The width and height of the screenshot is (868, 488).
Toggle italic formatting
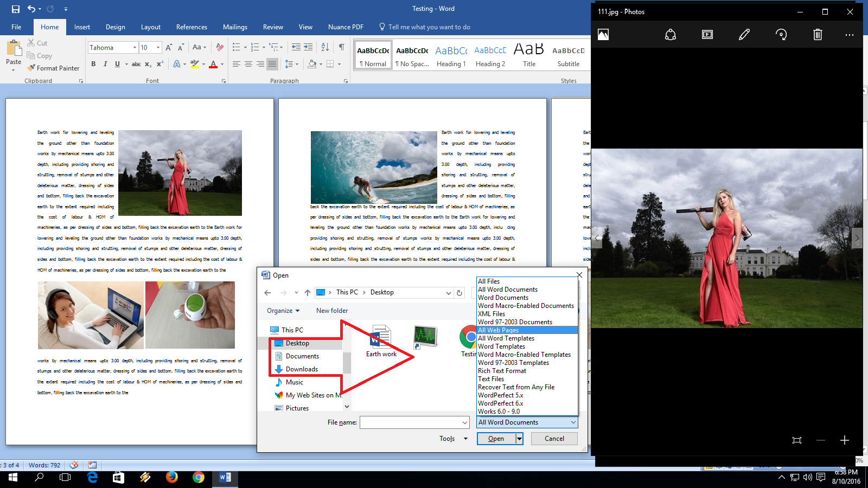point(105,64)
